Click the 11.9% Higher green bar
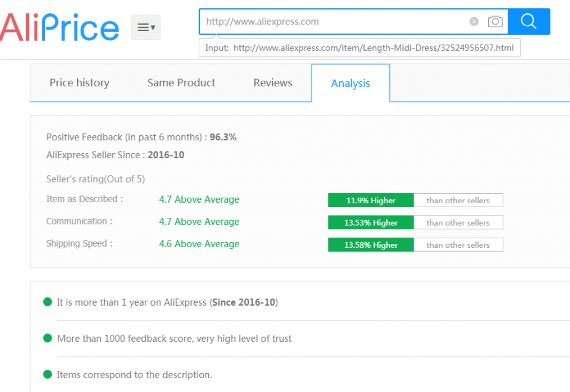This screenshot has height=392, width=570. click(371, 200)
